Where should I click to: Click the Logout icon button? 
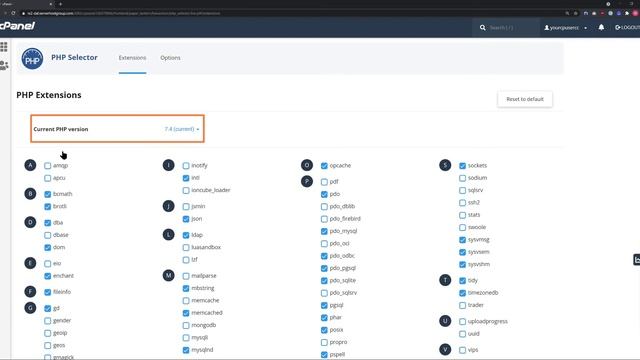(627, 27)
